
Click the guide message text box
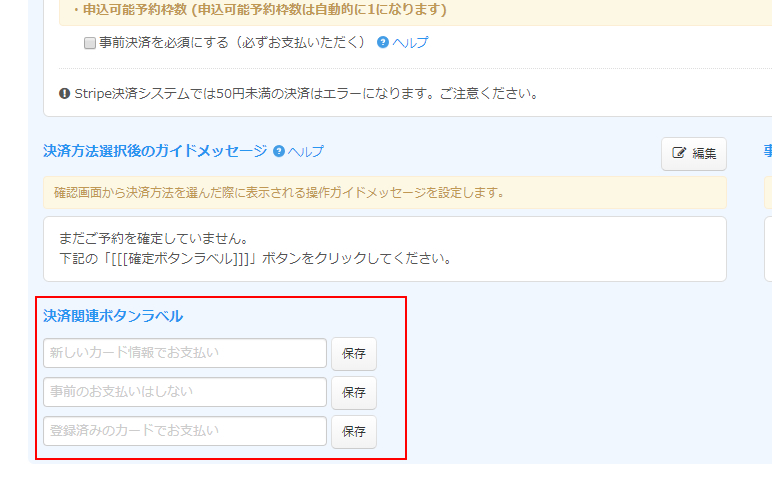point(384,249)
